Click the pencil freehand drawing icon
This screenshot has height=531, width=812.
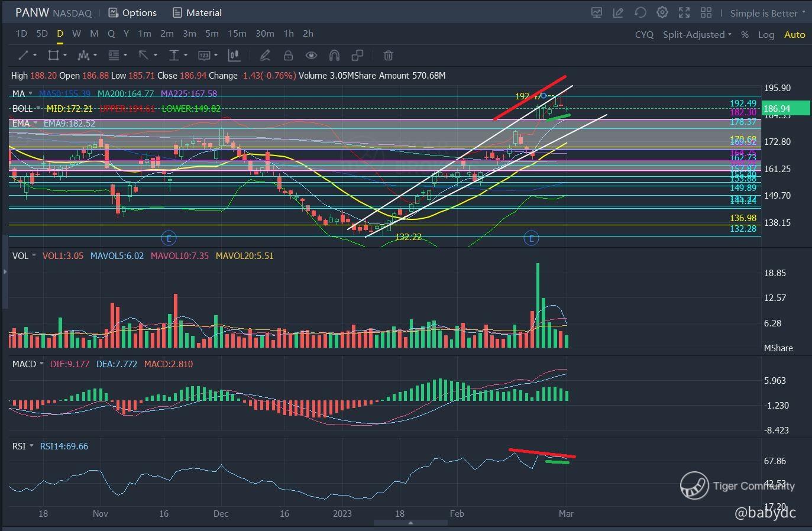click(x=265, y=56)
